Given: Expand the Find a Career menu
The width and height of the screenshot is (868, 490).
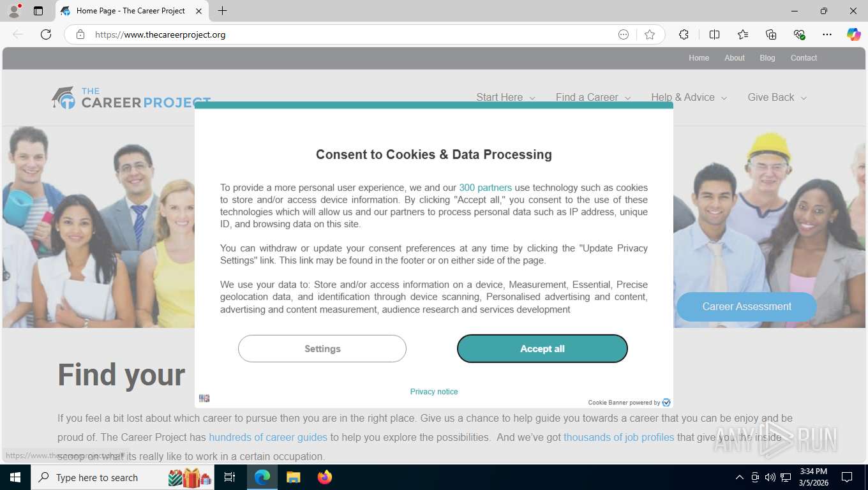Looking at the screenshot, I should [593, 97].
